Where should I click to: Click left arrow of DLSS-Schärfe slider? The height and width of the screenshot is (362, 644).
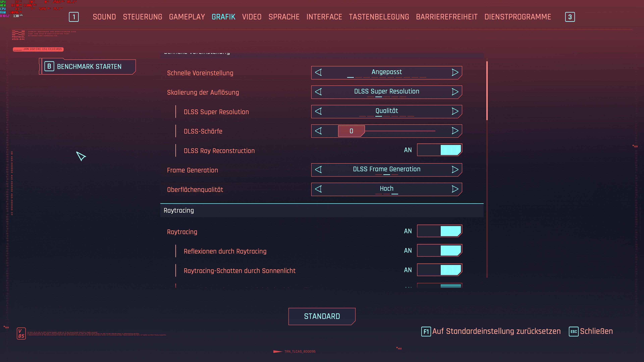[x=318, y=131]
